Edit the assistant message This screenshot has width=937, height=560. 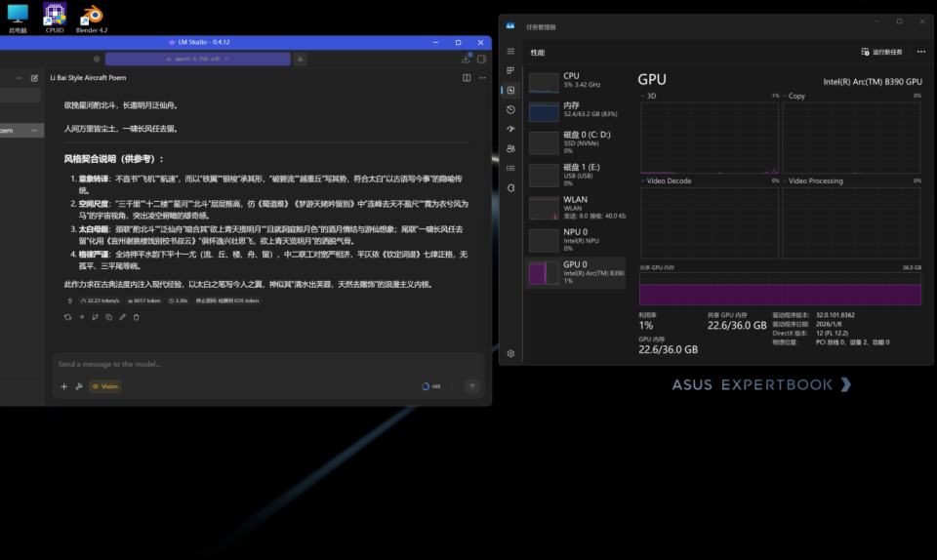[x=123, y=317]
